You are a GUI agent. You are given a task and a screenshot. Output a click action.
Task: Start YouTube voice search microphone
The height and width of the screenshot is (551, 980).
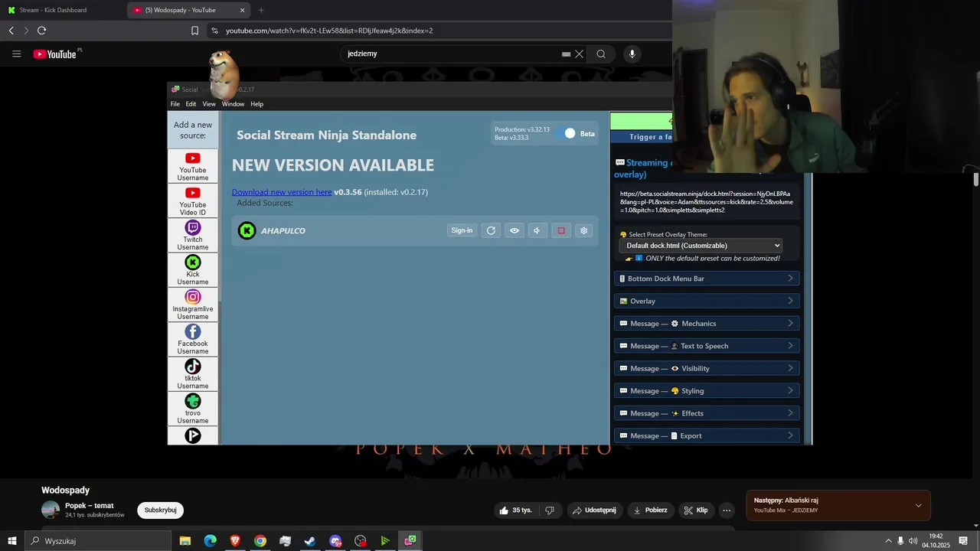pyautogui.click(x=632, y=54)
